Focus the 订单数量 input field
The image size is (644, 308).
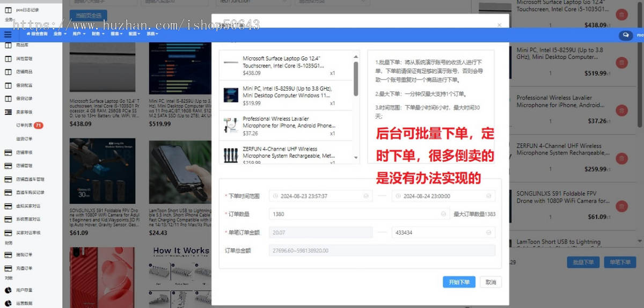[359, 214]
